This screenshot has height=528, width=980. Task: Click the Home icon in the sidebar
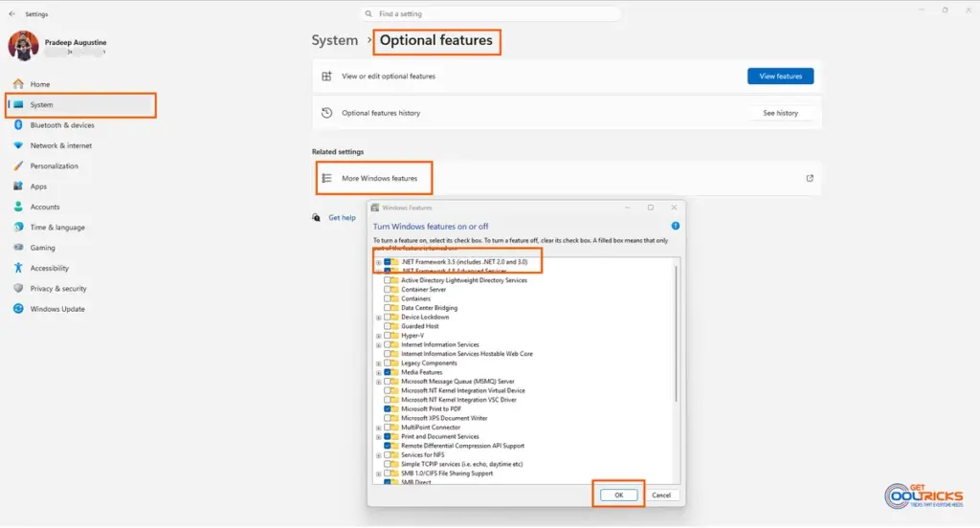(x=18, y=84)
